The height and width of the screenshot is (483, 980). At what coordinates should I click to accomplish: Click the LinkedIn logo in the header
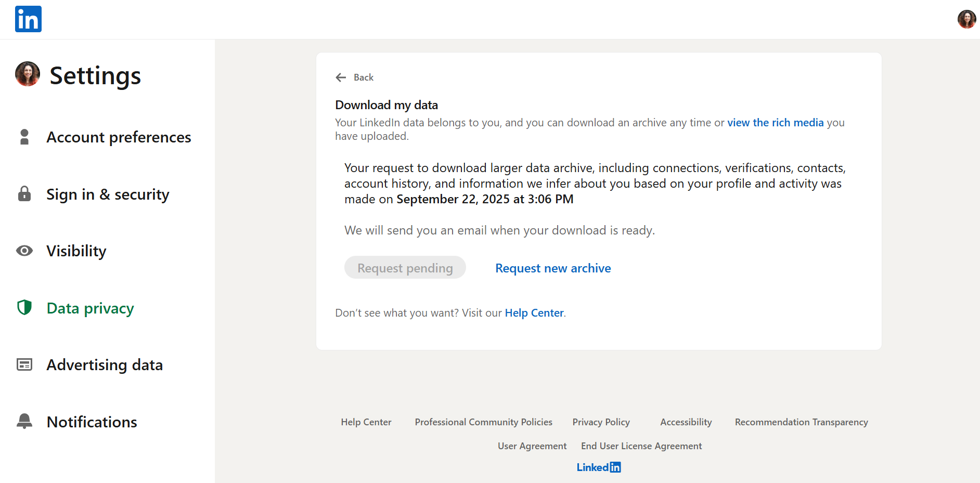28,19
